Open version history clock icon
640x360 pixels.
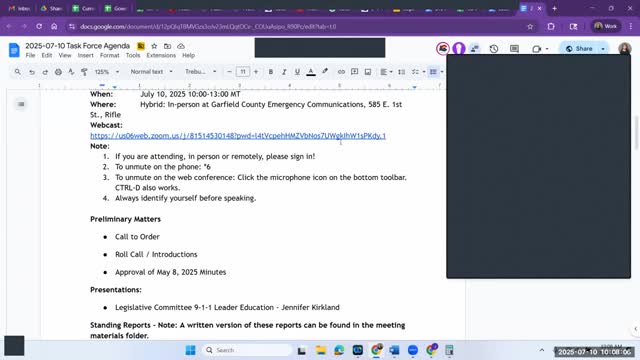pos(494,49)
